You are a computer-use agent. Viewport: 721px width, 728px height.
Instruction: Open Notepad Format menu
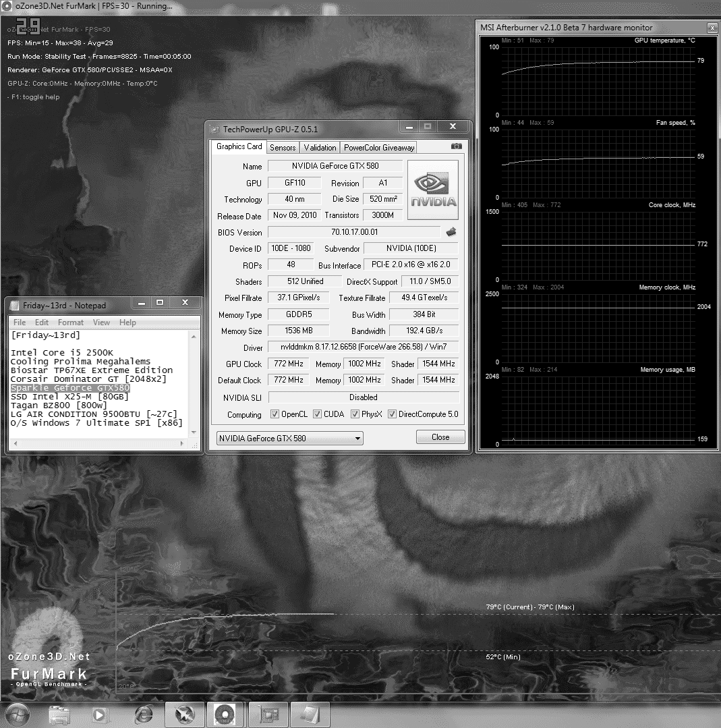[71, 323]
